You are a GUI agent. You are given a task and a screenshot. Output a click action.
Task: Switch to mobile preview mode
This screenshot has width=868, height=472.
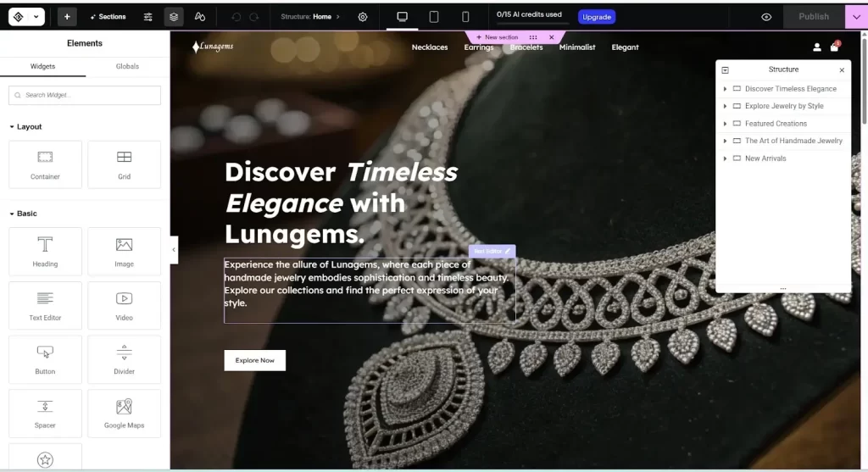pos(465,17)
